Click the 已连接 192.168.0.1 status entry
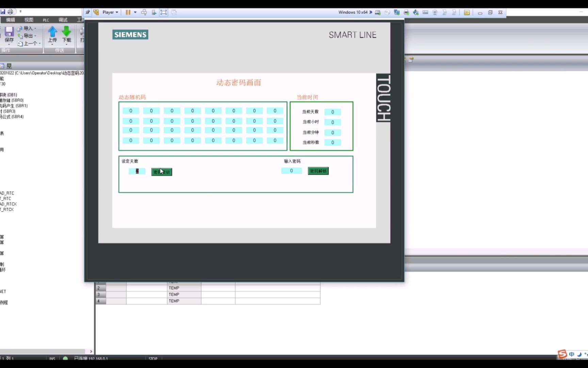The width and height of the screenshot is (588, 368). 91,358
